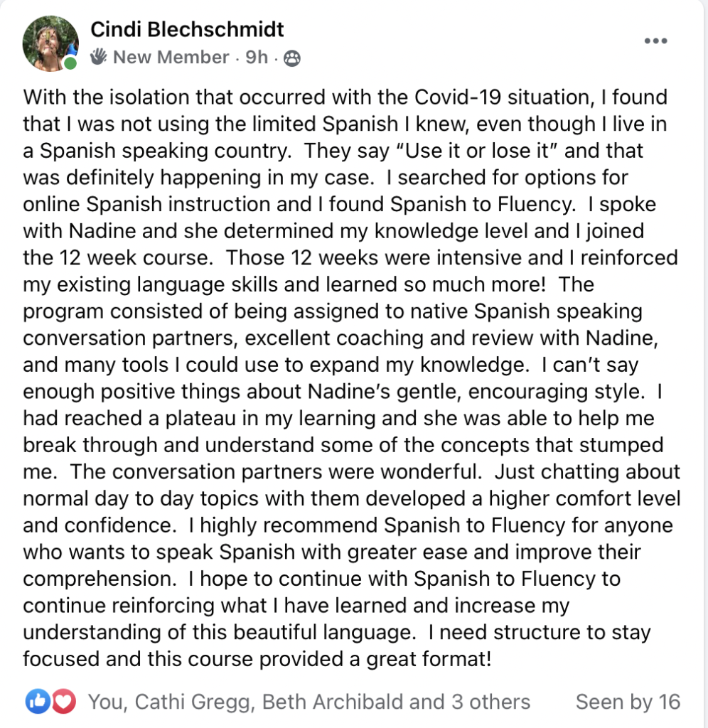Open the Cindi Blechschmidt profile name link
Viewport: 708px width, 728px height.
[187, 30]
